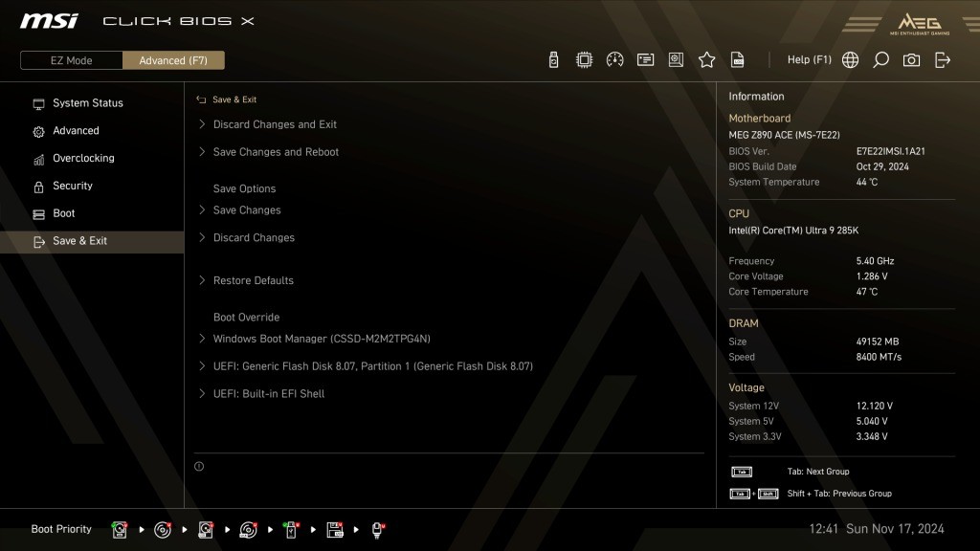Expand Discard Changes and Exit chevron
The width and height of the screenshot is (980, 551).
coord(202,123)
